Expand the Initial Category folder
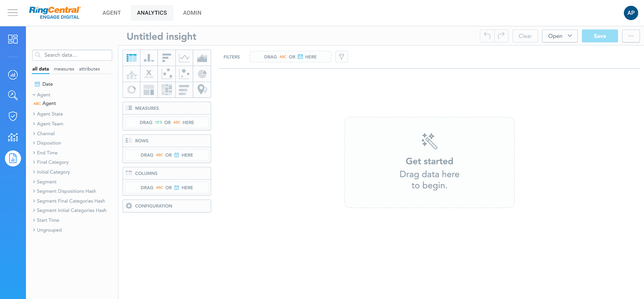The image size is (644, 299). pyautogui.click(x=51, y=172)
